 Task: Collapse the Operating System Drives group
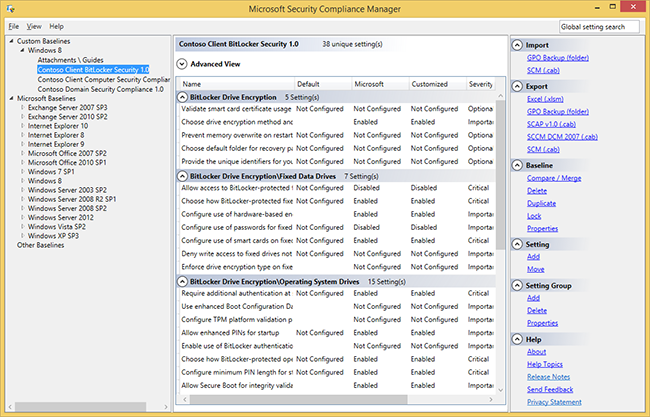coord(182,281)
